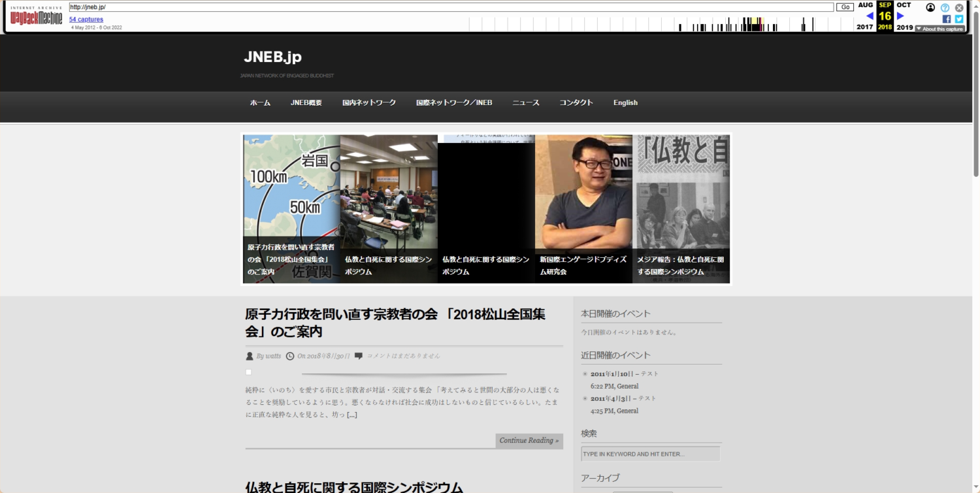980x493 pixels.
Task: Click the highlighted SEP 16 2018 capture date
Action: [885, 16]
